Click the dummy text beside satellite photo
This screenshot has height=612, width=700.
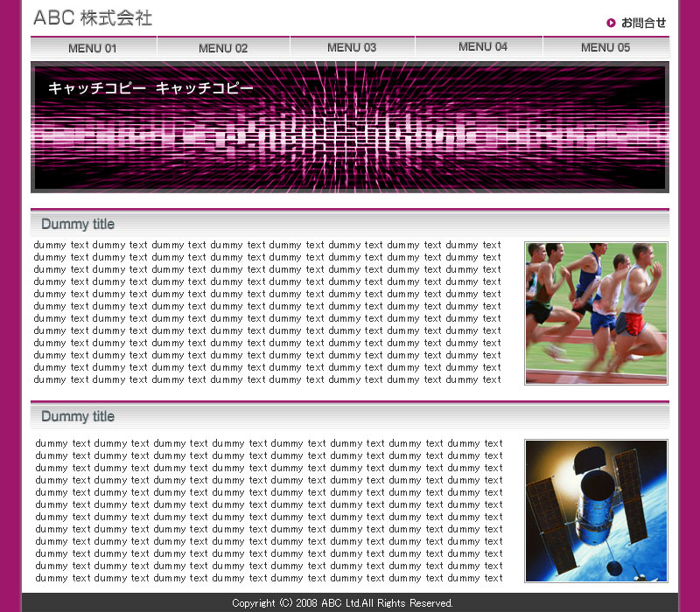pos(269,511)
